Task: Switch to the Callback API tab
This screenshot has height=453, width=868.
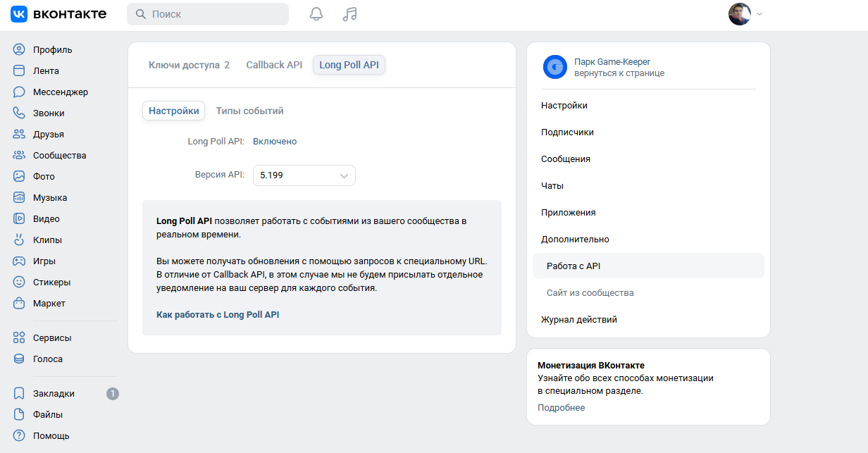Action: (274, 65)
